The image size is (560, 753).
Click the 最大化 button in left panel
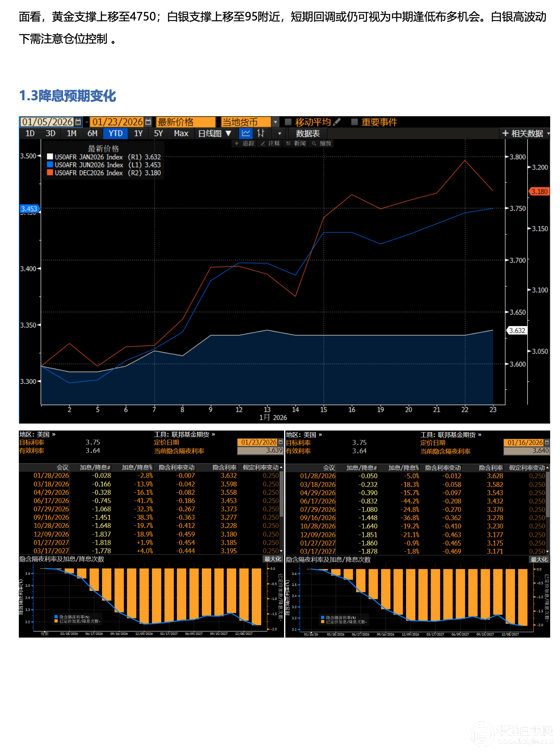click(272, 559)
